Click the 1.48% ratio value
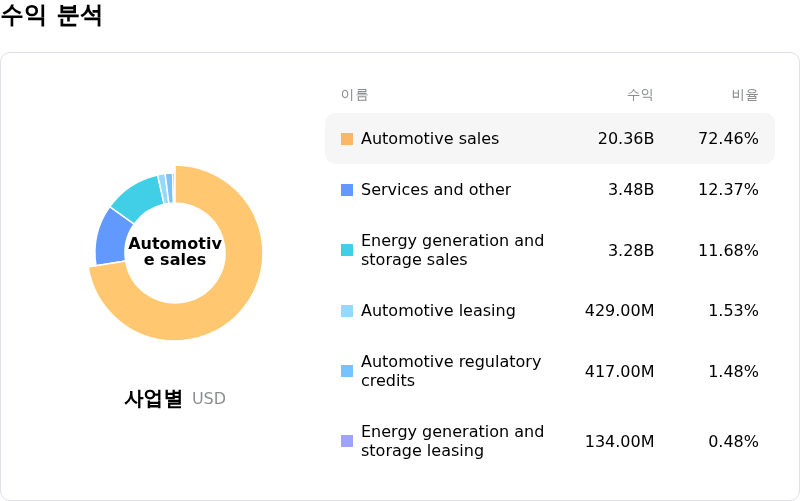The height and width of the screenshot is (501, 800). (x=733, y=371)
